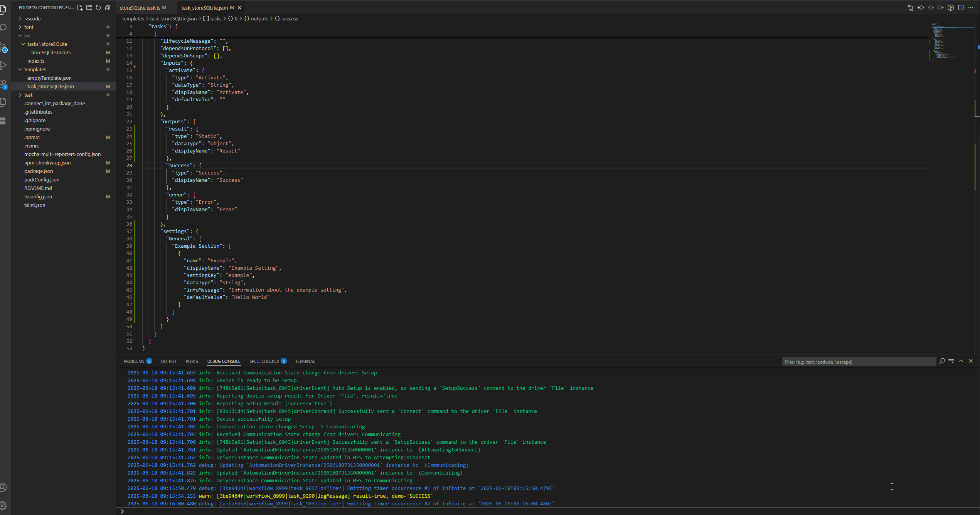Open tslint.json in file tree
This screenshot has width=980, height=515.
click(x=35, y=205)
